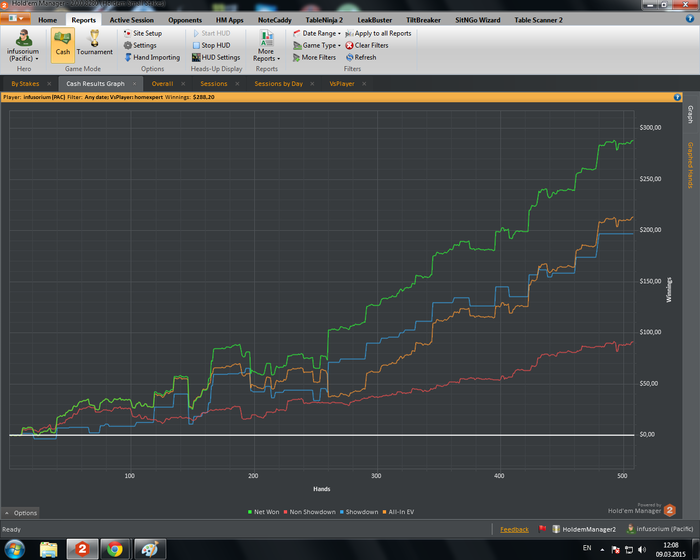Open Site Setup options
This screenshot has height=560, width=700.
(142, 33)
